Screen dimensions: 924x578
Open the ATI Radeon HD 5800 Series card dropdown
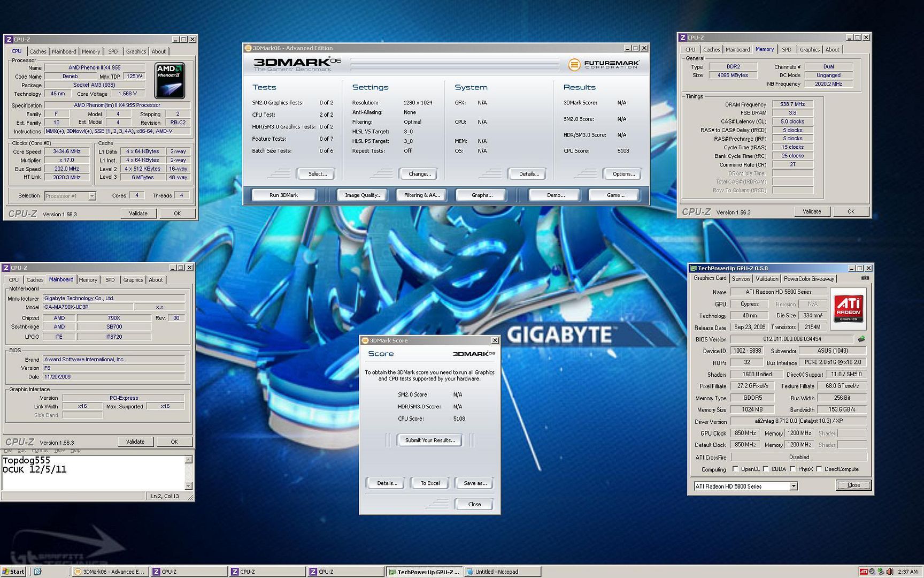point(794,486)
